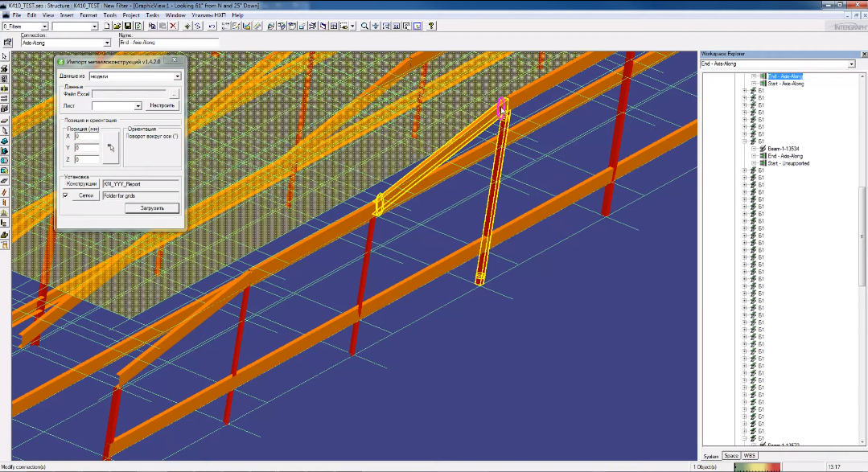The height and width of the screenshot is (472, 868).
Task: Click the Загрузить button
Action: click(152, 208)
